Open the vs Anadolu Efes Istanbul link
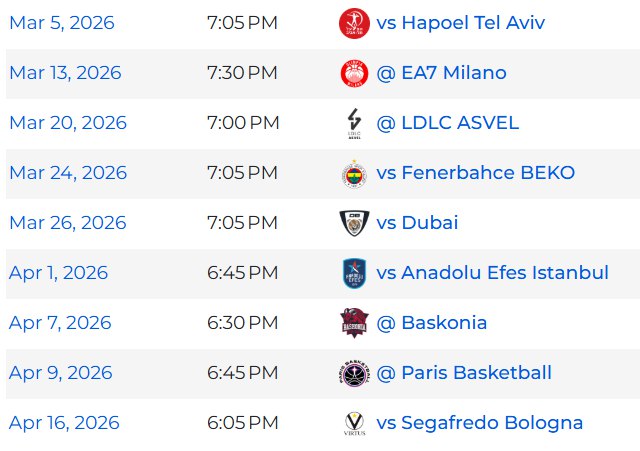The image size is (640, 451). (x=492, y=273)
